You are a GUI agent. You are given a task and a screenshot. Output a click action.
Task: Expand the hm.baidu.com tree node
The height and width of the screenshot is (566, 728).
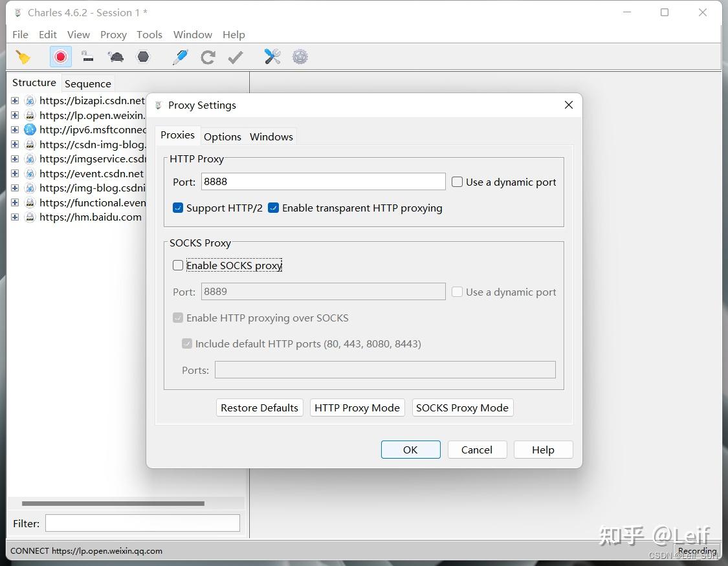pos(15,217)
